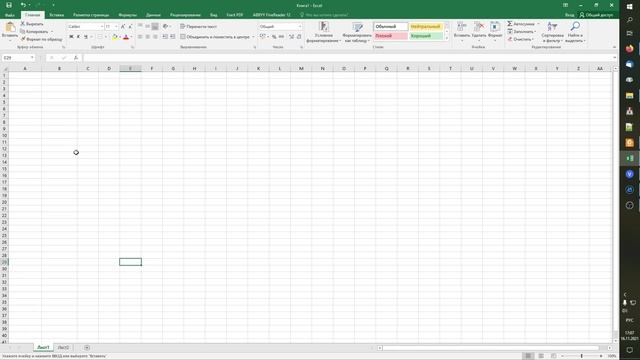Open the font color dropdown arrow
Screen dimensions: 640x360
(131, 37)
